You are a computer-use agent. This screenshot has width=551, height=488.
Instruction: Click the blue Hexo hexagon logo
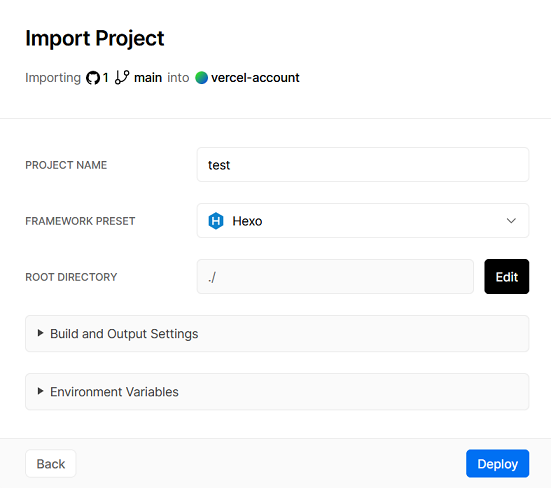tap(216, 221)
